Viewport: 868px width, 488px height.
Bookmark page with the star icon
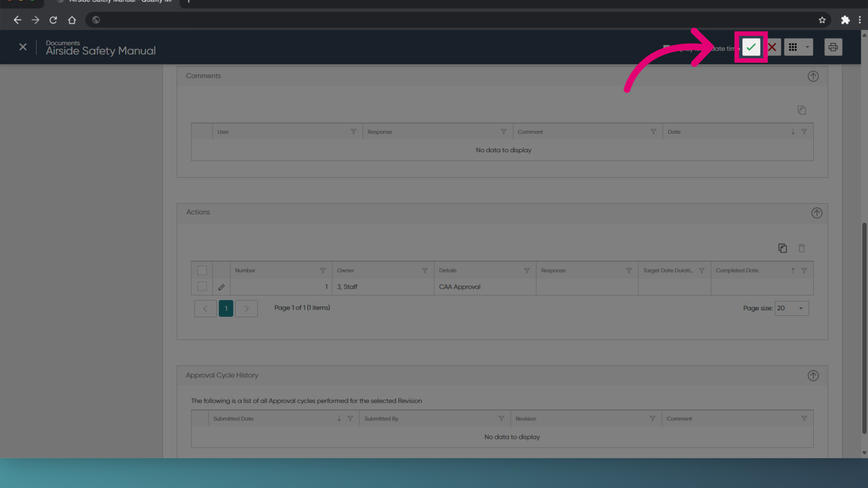tap(822, 20)
